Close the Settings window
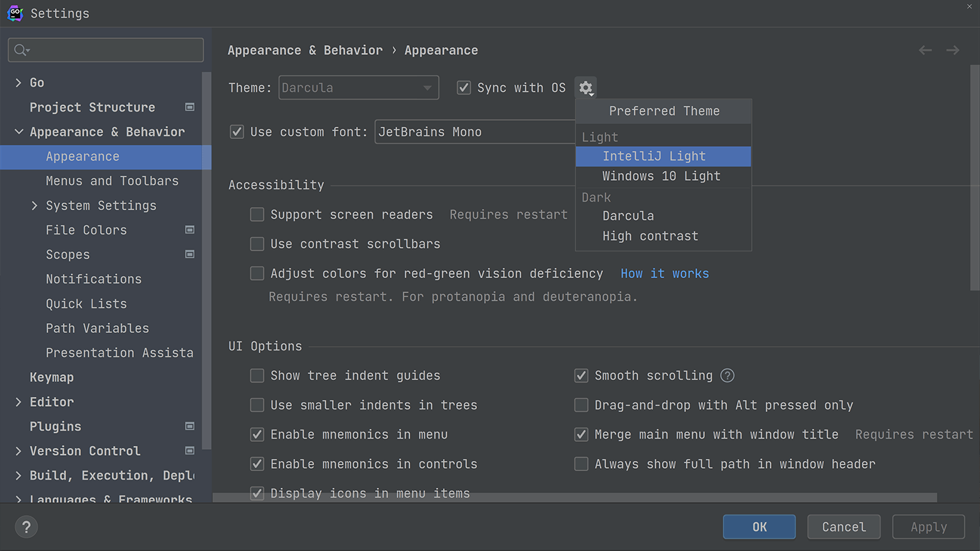 pos(970,6)
